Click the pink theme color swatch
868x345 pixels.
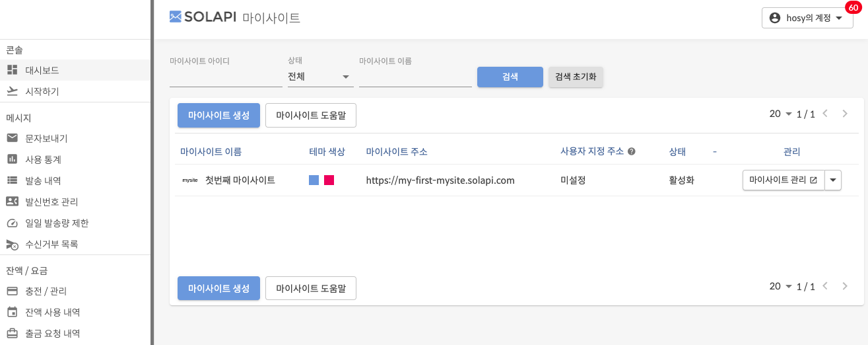(x=329, y=180)
